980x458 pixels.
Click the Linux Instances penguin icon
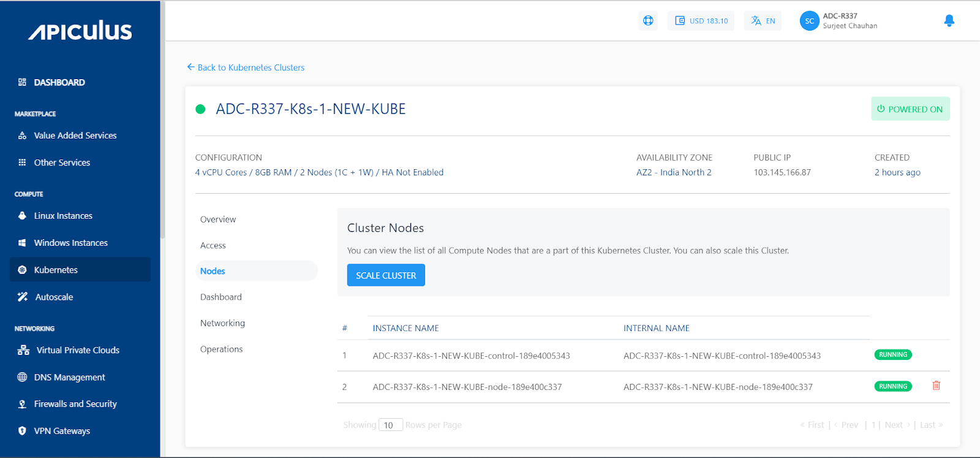[x=22, y=216]
